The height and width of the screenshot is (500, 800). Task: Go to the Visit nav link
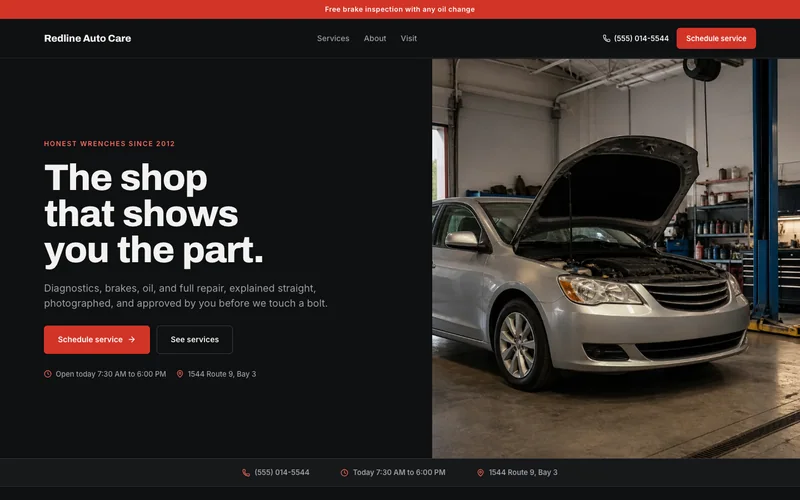(x=409, y=38)
